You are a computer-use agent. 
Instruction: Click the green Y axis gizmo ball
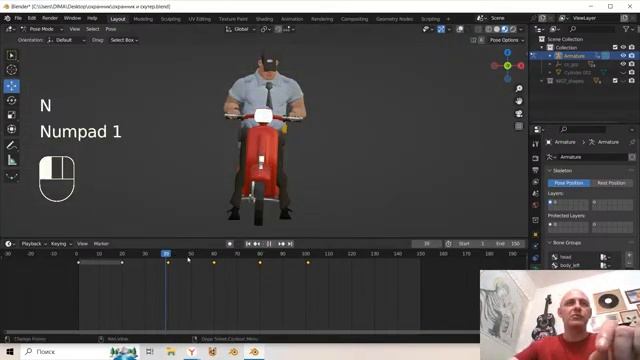pyautogui.click(x=507, y=66)
